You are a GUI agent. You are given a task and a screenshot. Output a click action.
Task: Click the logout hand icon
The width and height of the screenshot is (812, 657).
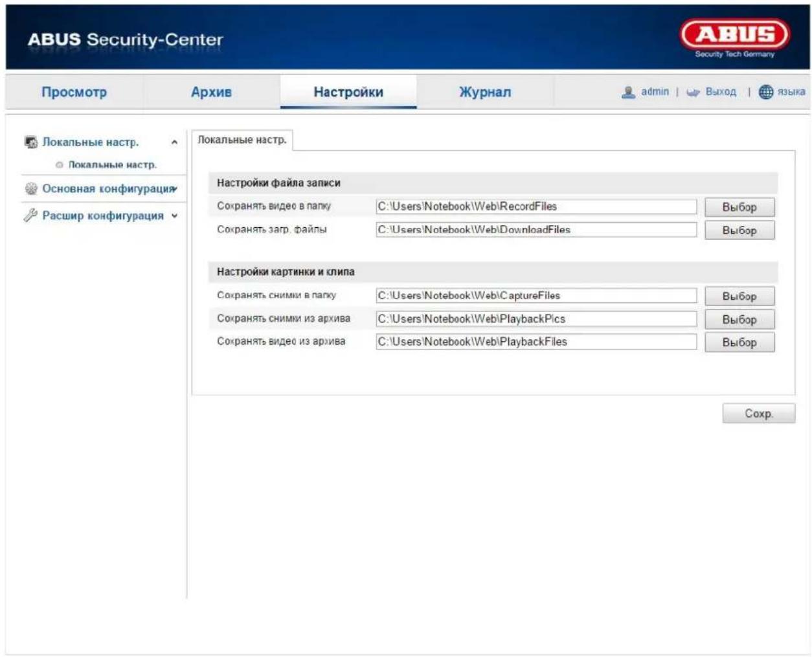[x=693, y=93]
